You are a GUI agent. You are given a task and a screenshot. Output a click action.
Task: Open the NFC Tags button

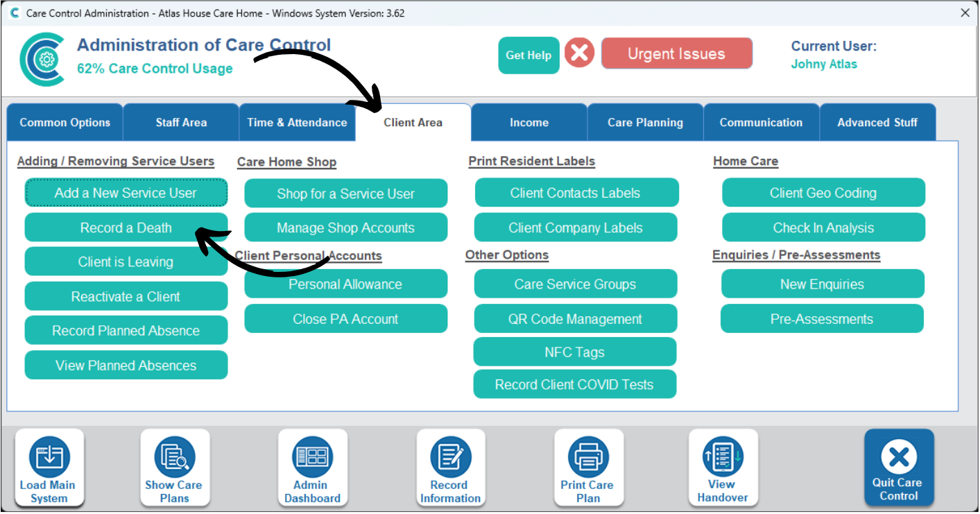coord(575,352)
